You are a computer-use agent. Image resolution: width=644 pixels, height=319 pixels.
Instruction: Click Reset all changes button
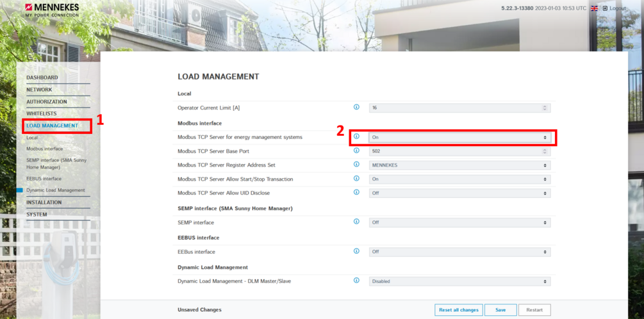(458, 310)
